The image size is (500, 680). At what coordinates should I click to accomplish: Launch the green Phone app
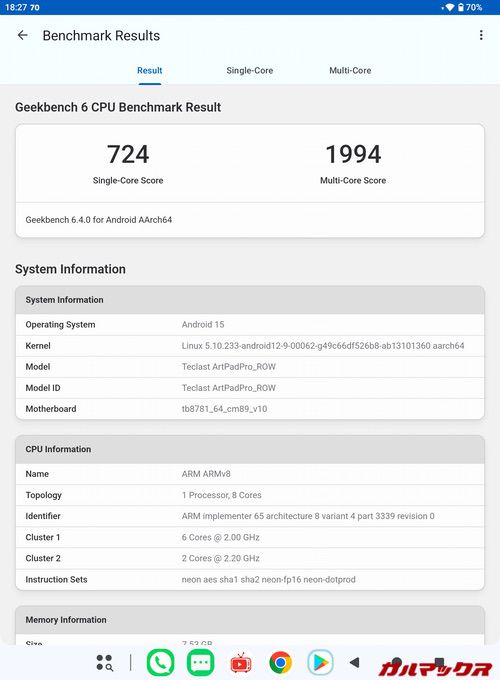(x=160, y=663)
